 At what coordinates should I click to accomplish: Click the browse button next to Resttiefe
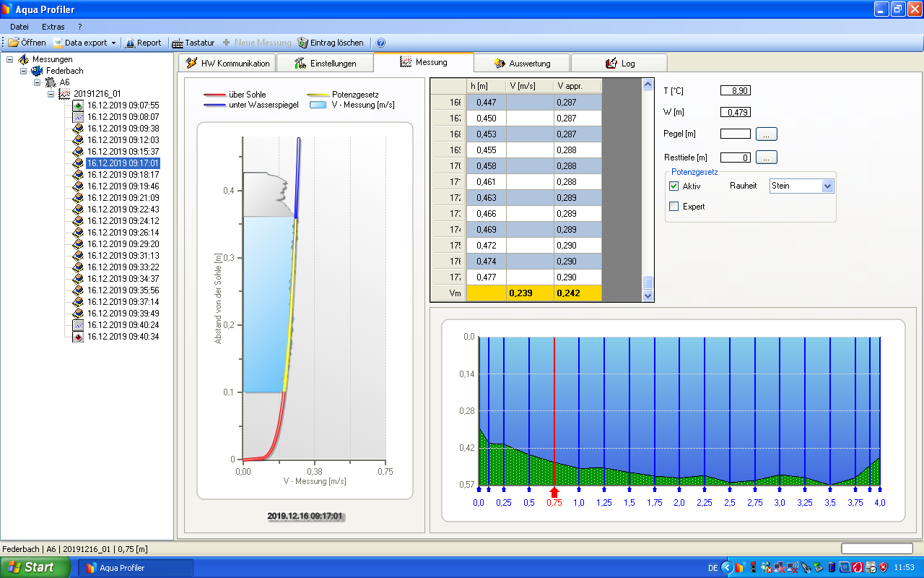(767, 158)
